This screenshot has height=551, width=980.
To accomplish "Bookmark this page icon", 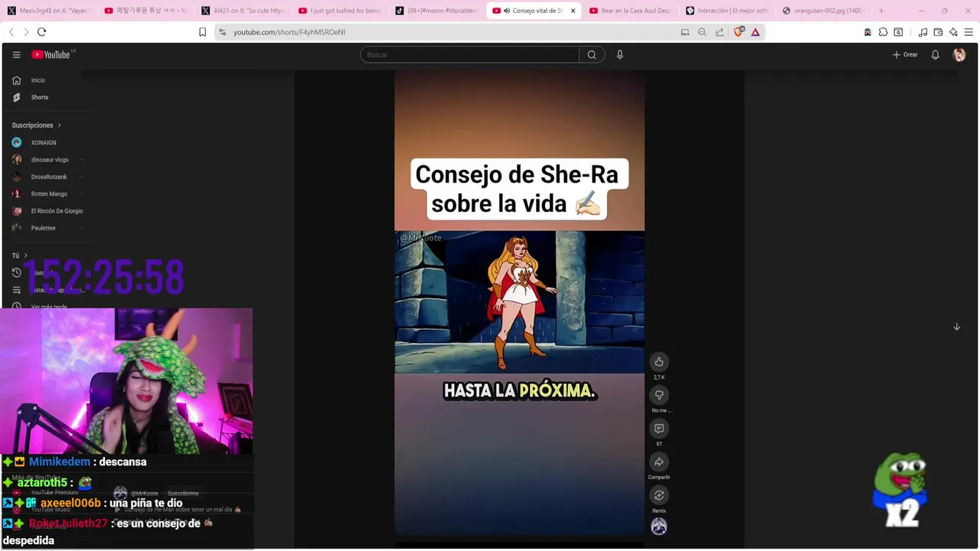I will 202,32.
